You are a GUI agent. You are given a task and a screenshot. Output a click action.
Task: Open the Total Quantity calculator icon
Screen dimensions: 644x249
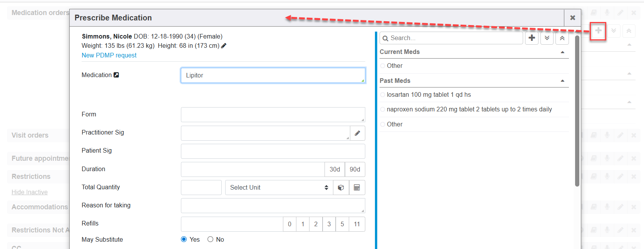[357, 188]
